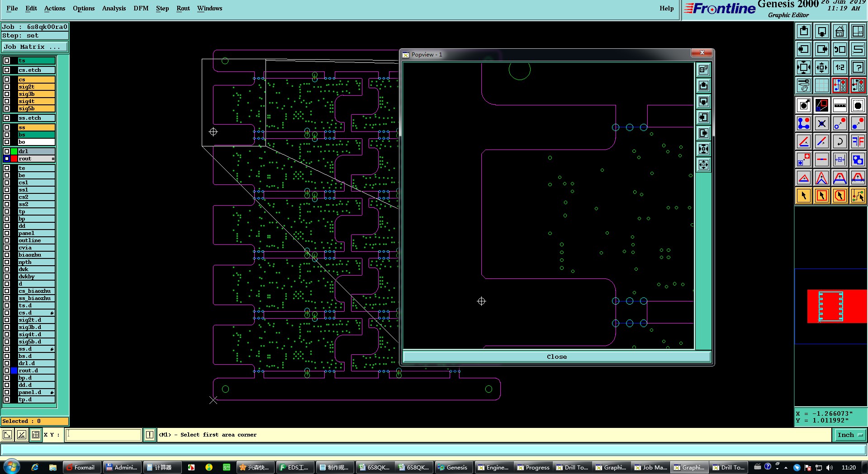Open Foxmail from the taskbar
This screenshot has height=474, width=868.
pos(81,467)
